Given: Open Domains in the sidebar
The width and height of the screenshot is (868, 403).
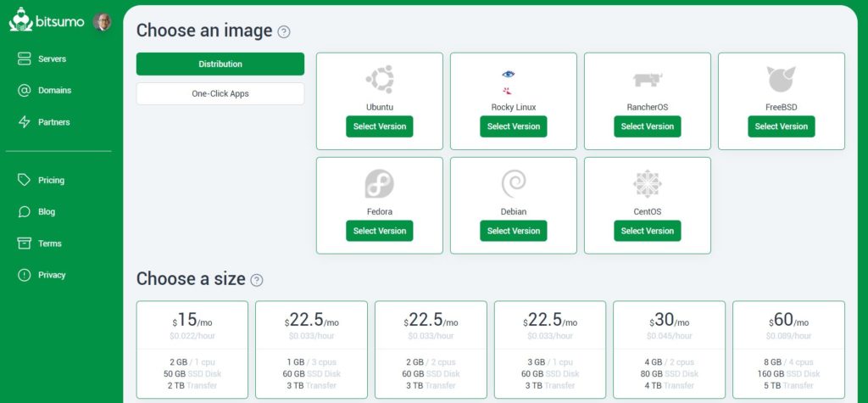Looking at the screenshot, I should (x=54, y=90).
